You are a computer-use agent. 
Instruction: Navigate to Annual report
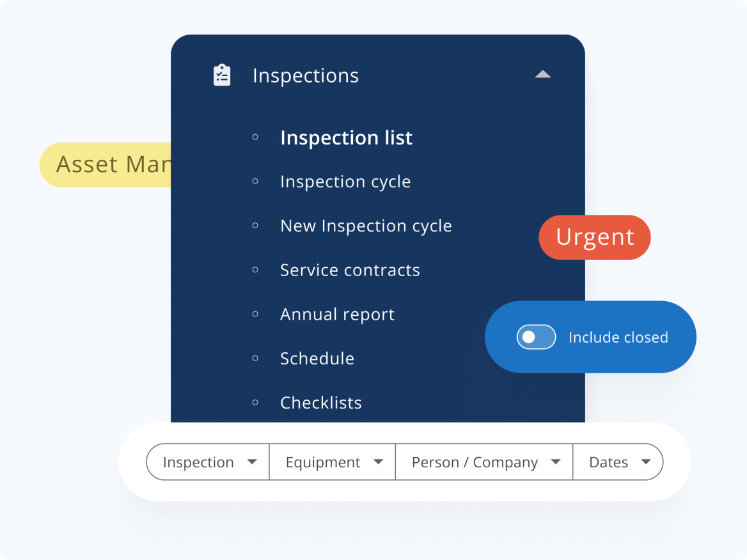point(337,315)
